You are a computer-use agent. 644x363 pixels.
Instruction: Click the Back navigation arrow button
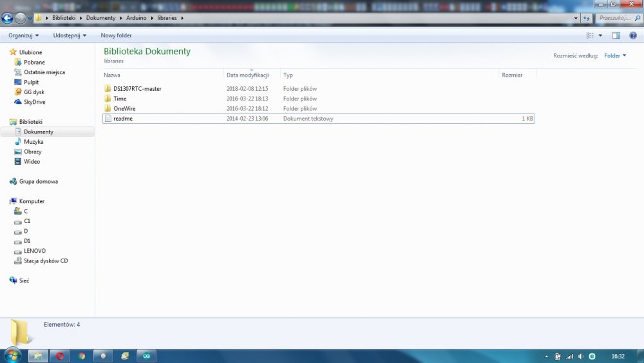tap(7, 18)
